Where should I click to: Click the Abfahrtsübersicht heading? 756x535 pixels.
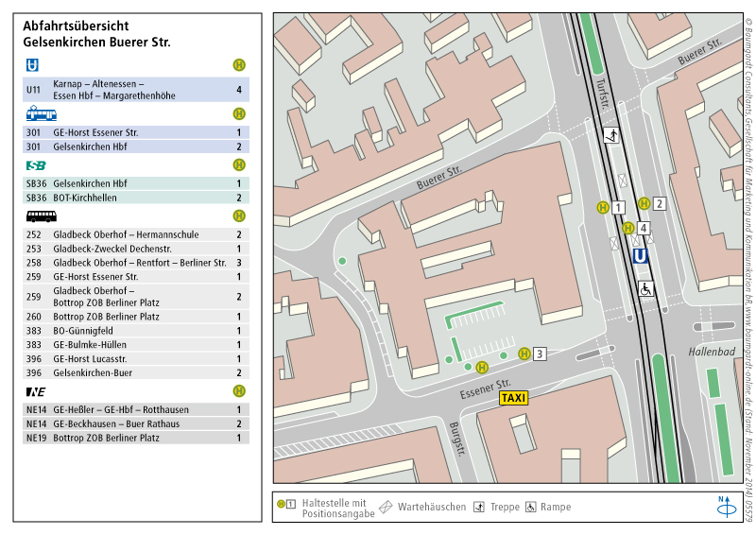[x=76, y=26]
